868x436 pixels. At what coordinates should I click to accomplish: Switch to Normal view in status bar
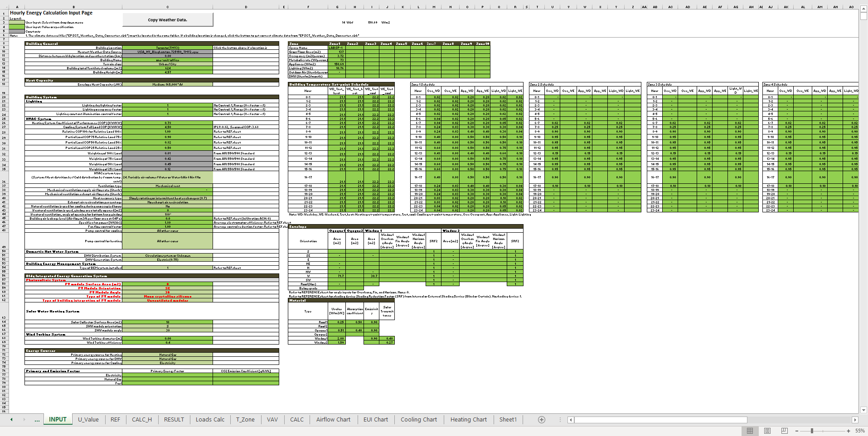tap(750, 431)
